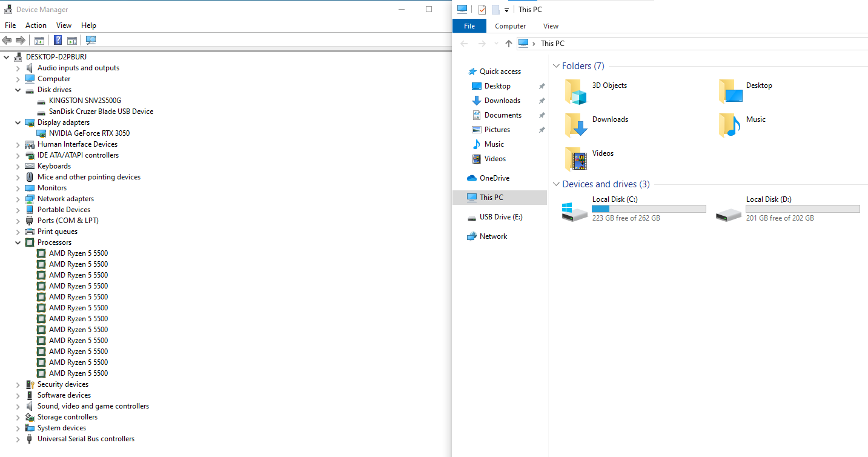Click the Properties checkmark icon in Quick Access Toolbar
The width and height of the screenshot is (868, 457).
click(482, 10)
